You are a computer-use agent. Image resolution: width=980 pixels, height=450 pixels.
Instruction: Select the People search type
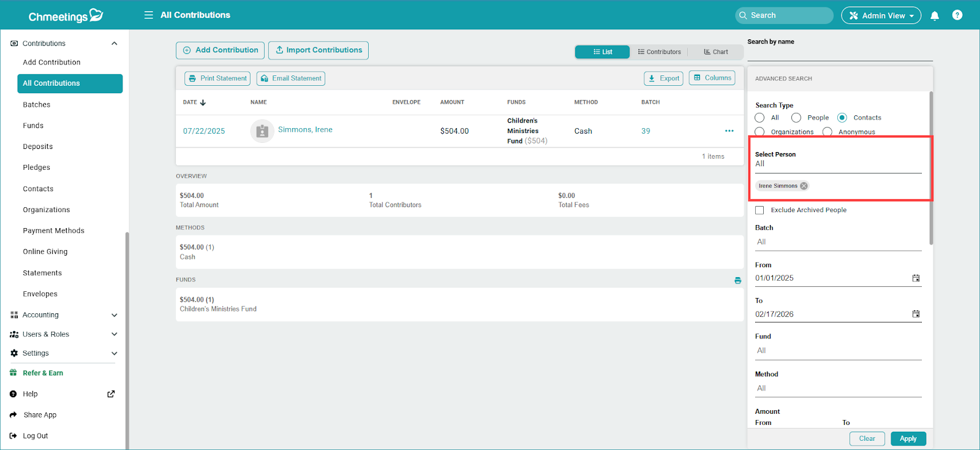tap(796, 118)
